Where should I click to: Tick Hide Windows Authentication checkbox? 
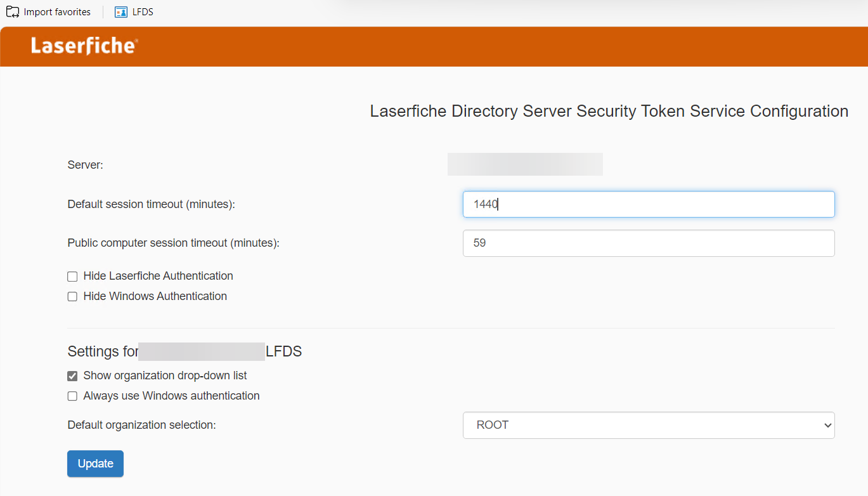coord(72,297)
